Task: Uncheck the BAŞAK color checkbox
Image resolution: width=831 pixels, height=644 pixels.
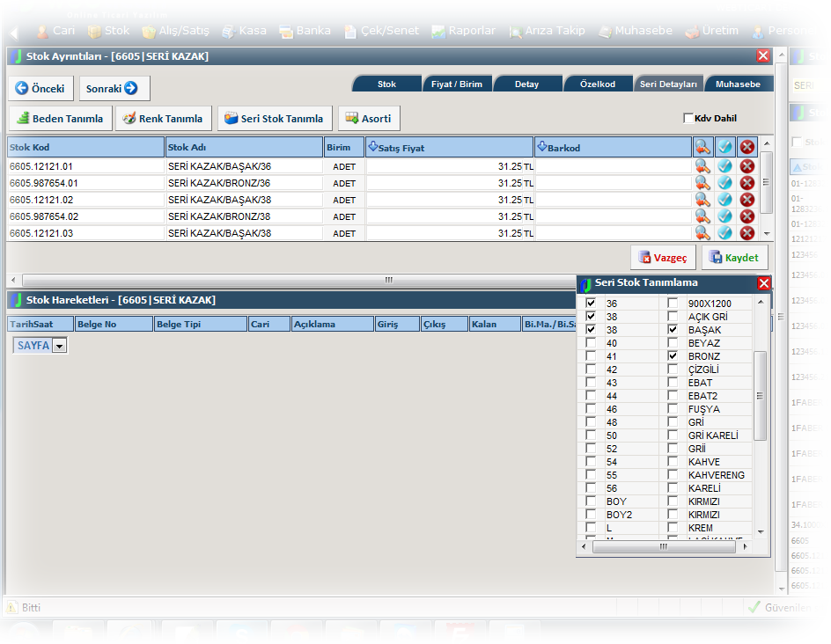Action: (673, 329)
